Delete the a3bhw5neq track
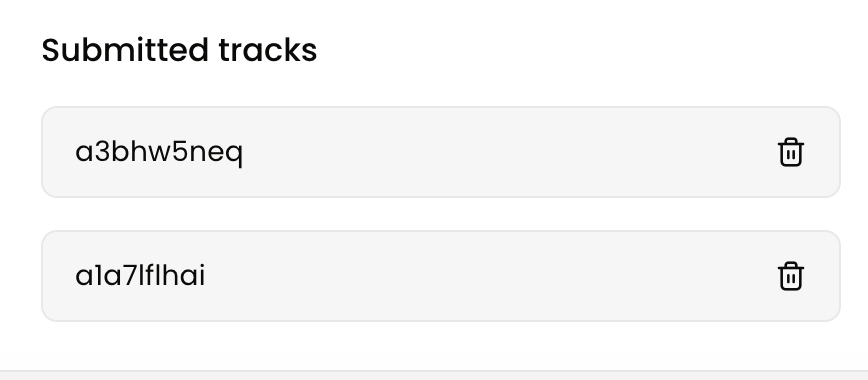 point(790,152)
